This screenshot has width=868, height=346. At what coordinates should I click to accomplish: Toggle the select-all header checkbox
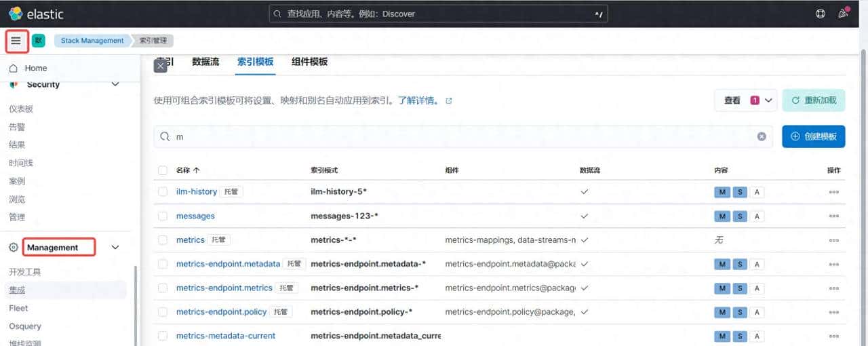click(163, 170)
